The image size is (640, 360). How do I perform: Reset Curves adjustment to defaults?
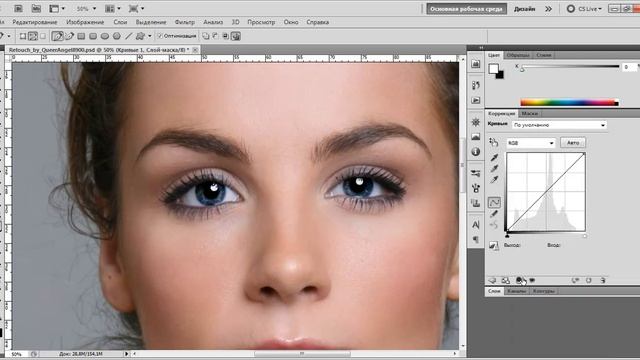(x=589, y=280)
